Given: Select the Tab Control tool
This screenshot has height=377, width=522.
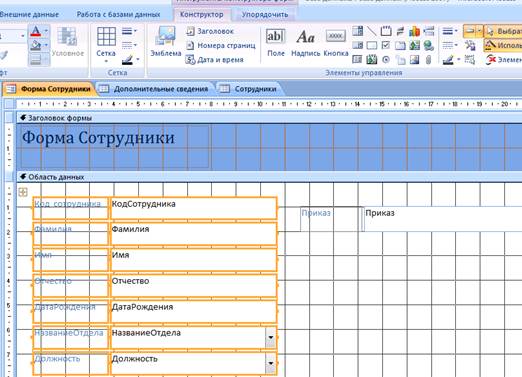Looking at the screenshot, I should point(400,45).
